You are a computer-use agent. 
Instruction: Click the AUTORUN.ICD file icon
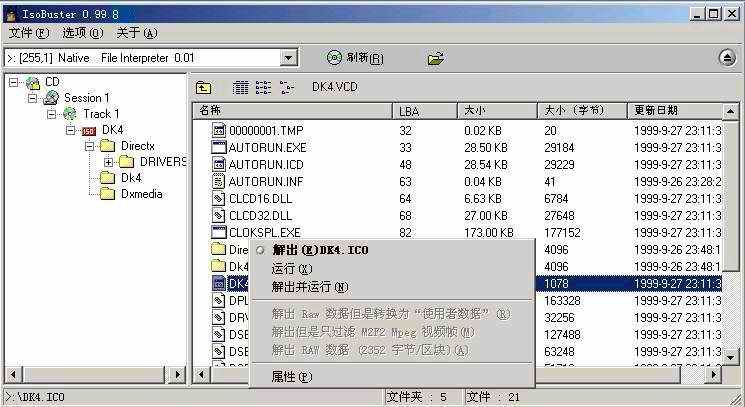coord(219,164)
